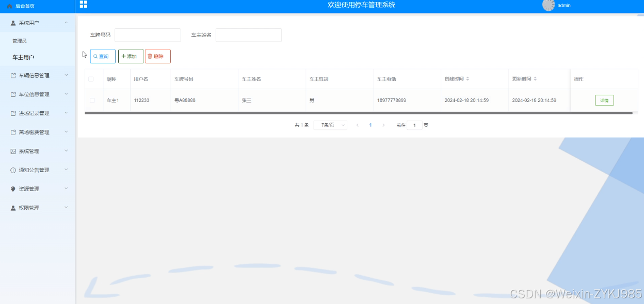This screenshot has width=644, height=304.
Task: Click the phone number 18977778899 cell
Action: tap(392, 100)
